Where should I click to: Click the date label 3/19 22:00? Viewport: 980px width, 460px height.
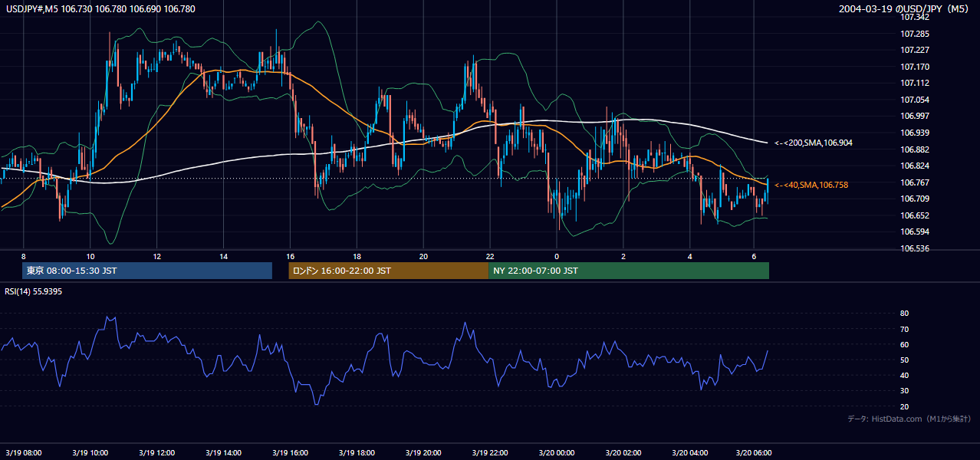[490, 453]
